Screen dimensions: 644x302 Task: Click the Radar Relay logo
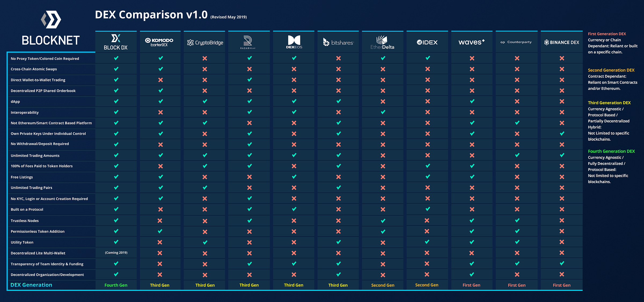coord(248,42)
